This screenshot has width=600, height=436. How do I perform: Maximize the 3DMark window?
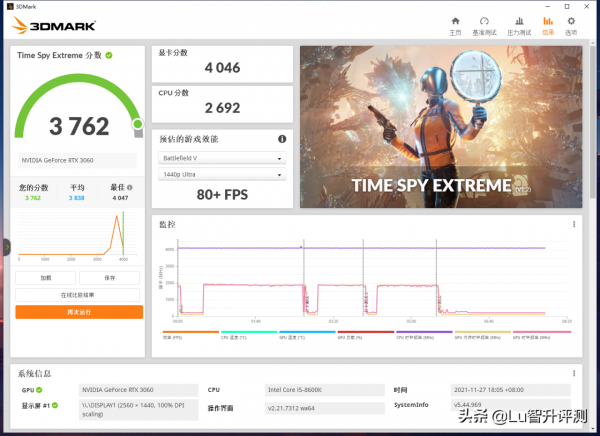pos(567,7)
